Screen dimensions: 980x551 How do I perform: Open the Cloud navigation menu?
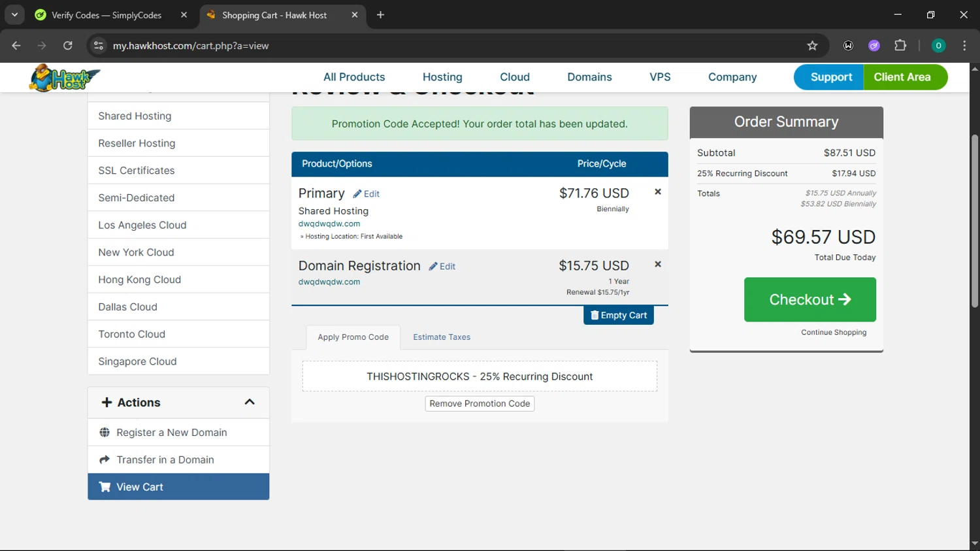515,77
